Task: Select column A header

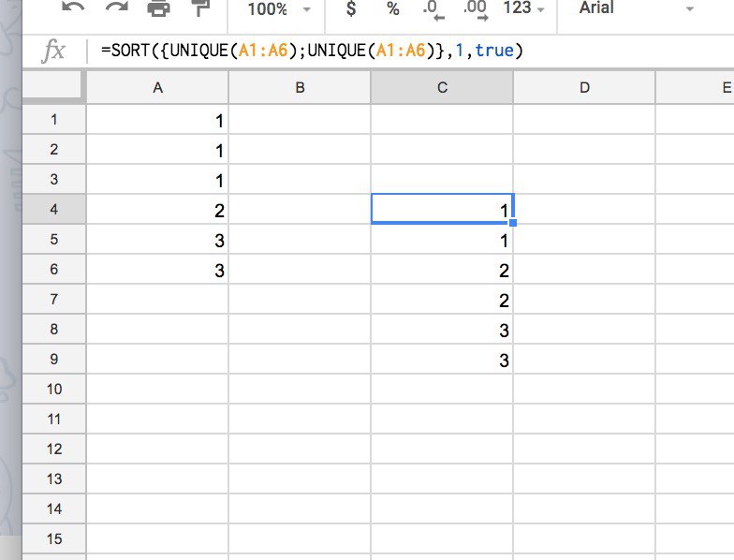Action: [157, 88]
